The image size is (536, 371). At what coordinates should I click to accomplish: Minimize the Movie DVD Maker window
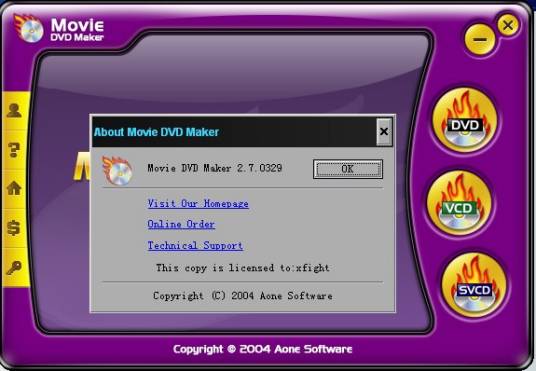coord(480,39)
